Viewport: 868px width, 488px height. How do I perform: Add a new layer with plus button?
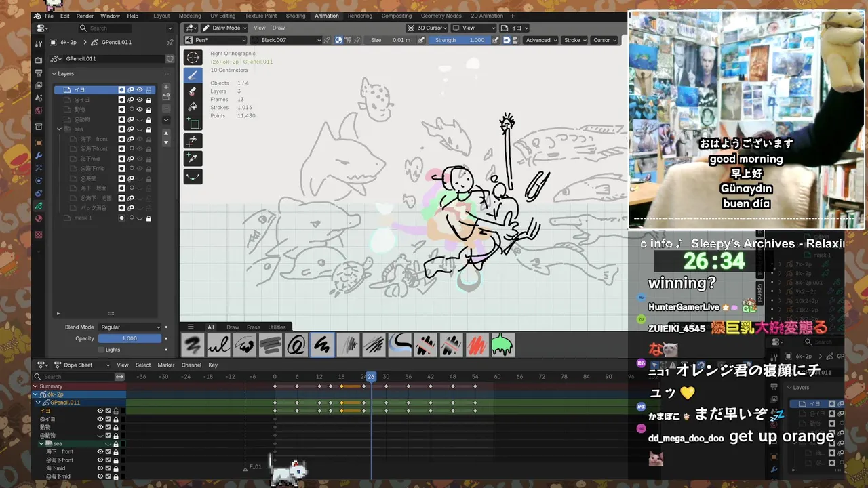(x=166, y=87)
